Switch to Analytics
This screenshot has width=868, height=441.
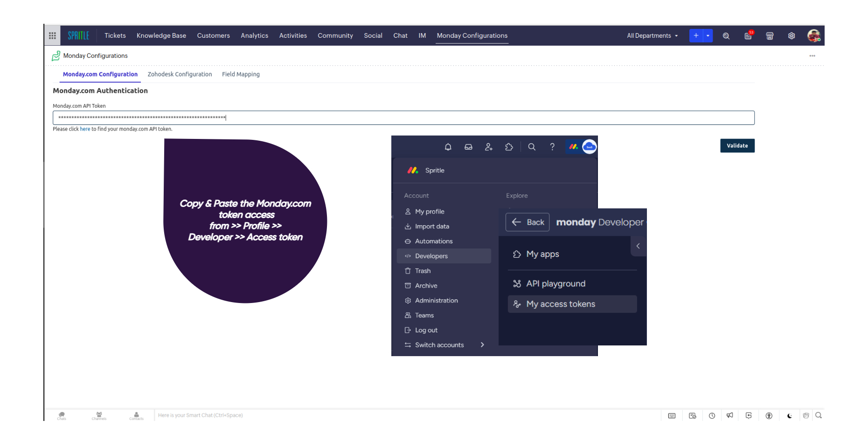tap(254, 35)
